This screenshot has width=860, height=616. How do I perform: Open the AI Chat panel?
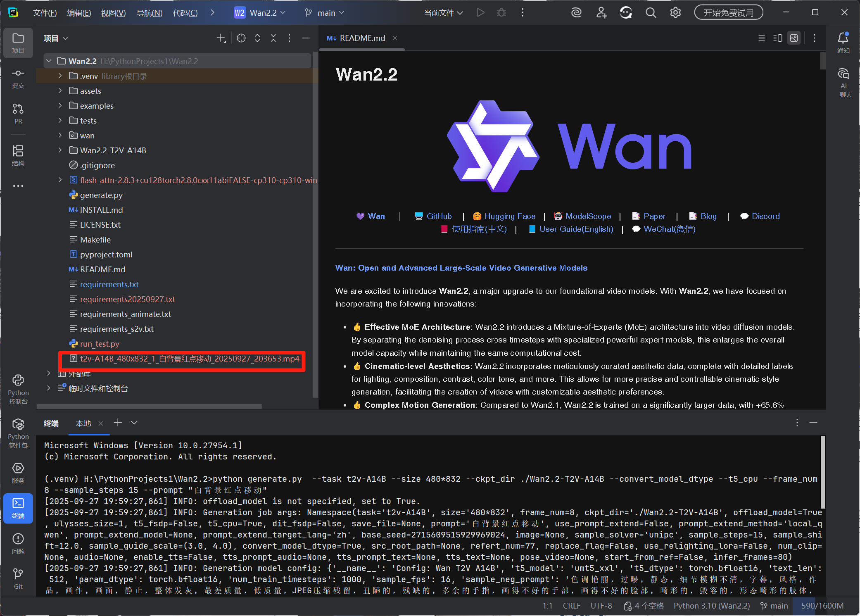tap(843, 83)
